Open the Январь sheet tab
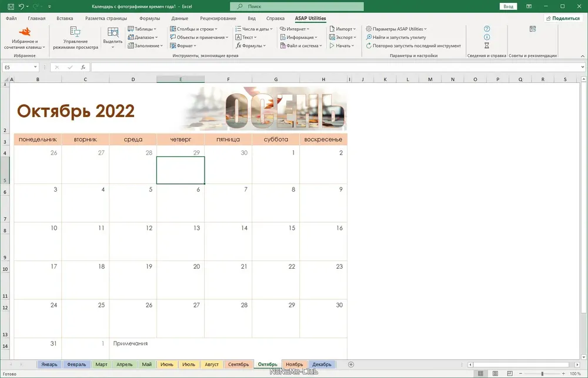588x378 pixels. click(49, 364)
